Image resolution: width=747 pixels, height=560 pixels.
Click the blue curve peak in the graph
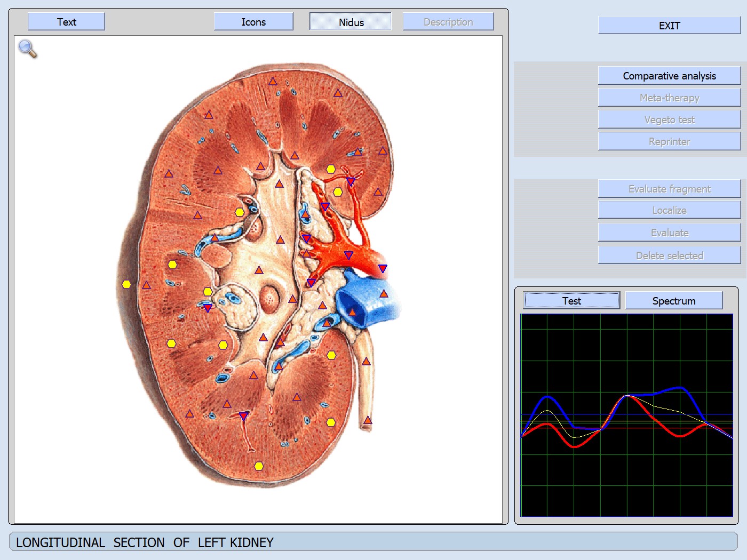(x=680, y=388)
